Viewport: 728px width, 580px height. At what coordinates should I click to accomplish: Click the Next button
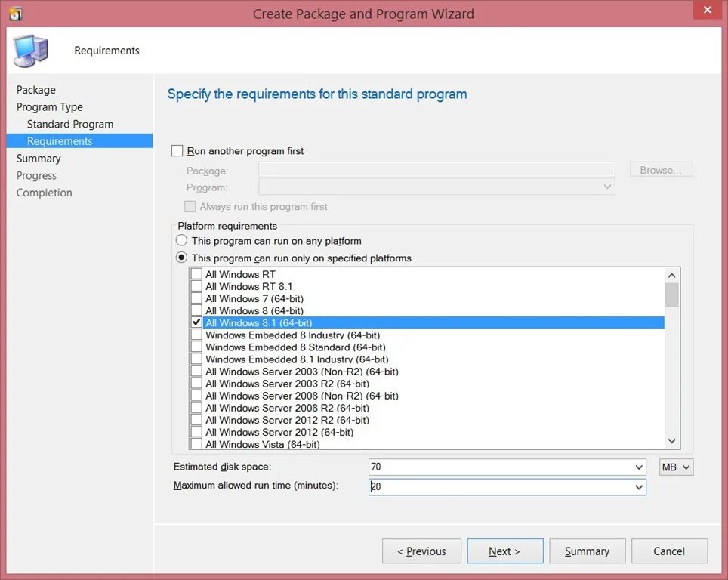click(504, 551)
